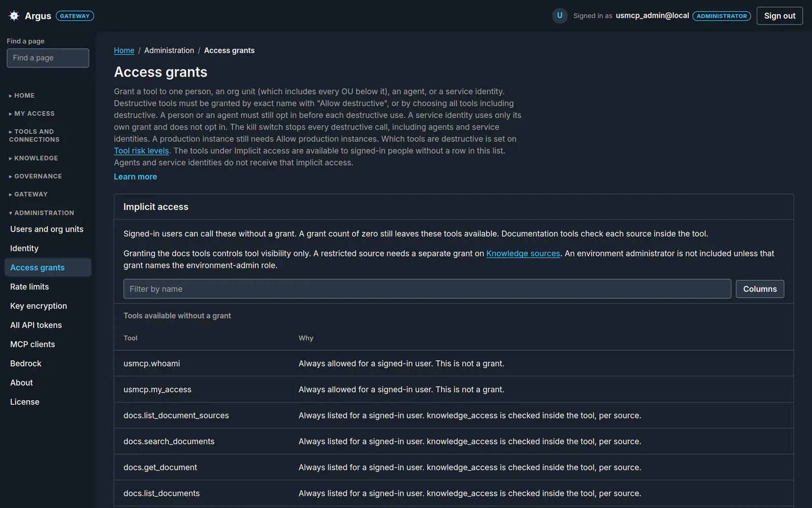Viewport: 812px width, 508px height.
Task: Click the Sign out button
Action: [780, 16]
